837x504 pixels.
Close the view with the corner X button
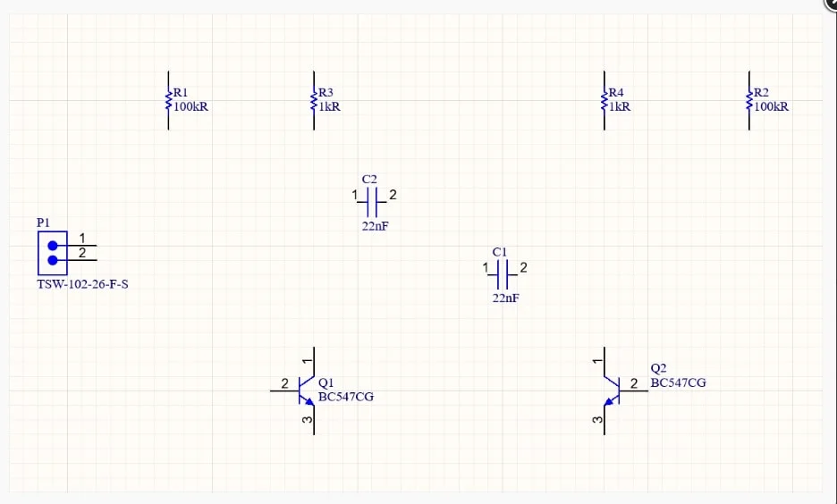830,4
